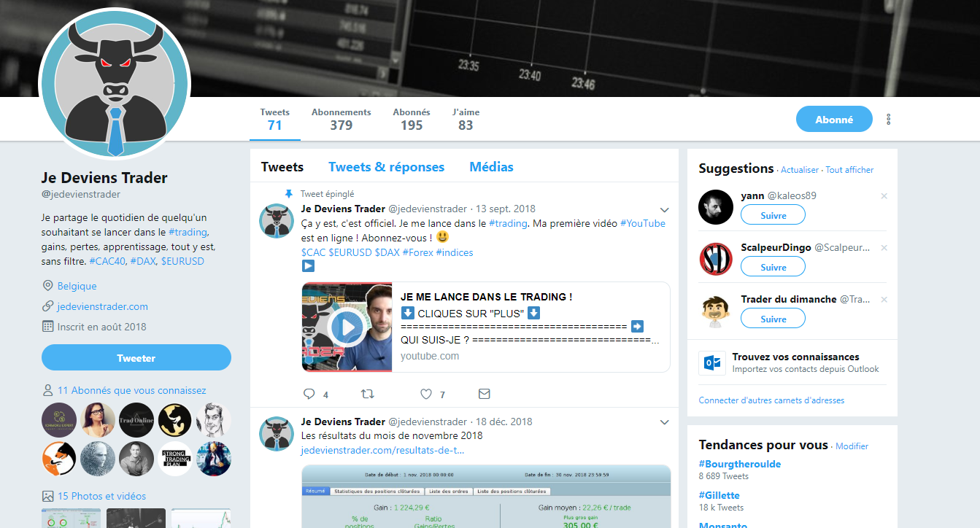Open jedevienstrader.com link in the profile bio
Viewport: 980px width, 528px height.
point(103,306)
